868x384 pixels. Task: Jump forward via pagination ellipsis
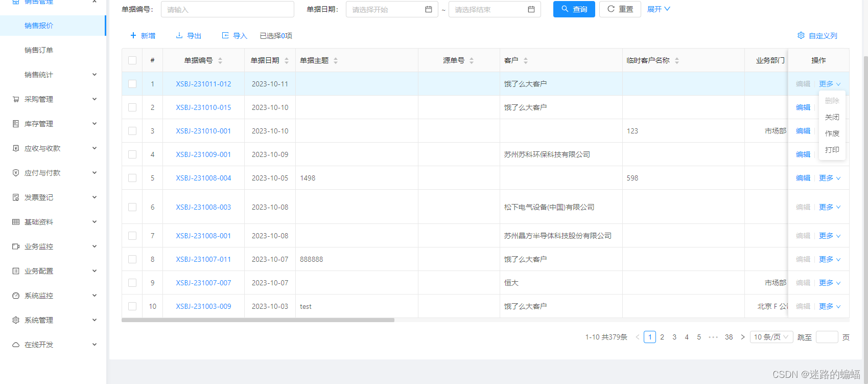coord(713,337)
